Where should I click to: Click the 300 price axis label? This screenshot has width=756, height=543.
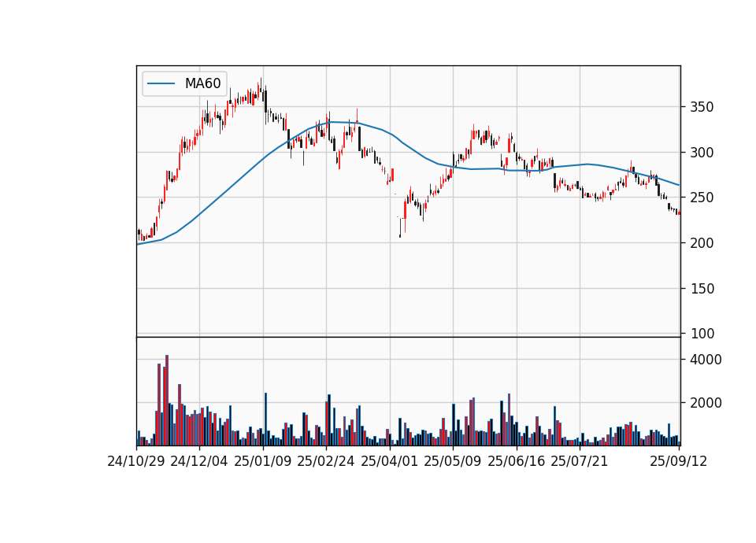[x=702, y=153]
